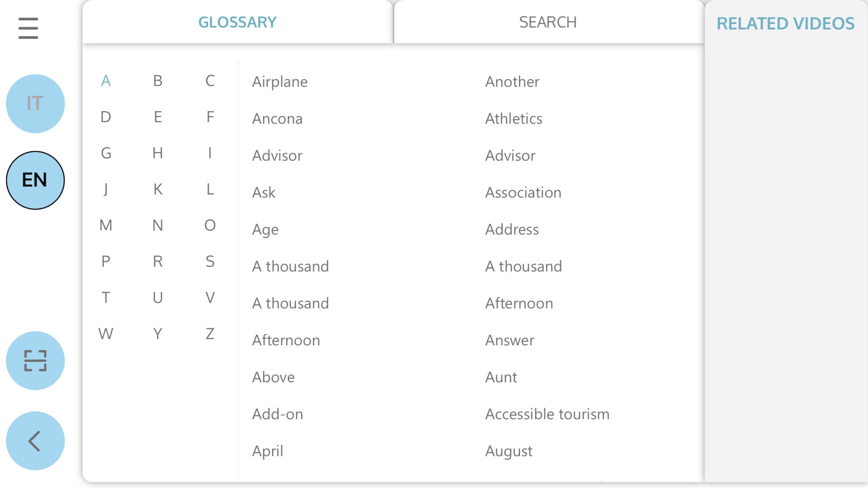Open the glossary entry Airplane
Image resolution: width=868 pixels, height=488 pixels.
(x=280, y=82)
